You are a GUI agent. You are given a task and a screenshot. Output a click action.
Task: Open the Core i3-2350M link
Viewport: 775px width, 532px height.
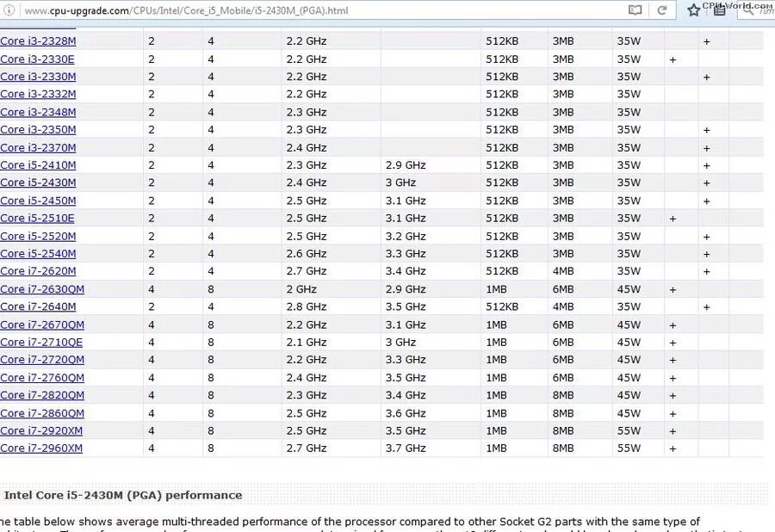tap(38, 129)
